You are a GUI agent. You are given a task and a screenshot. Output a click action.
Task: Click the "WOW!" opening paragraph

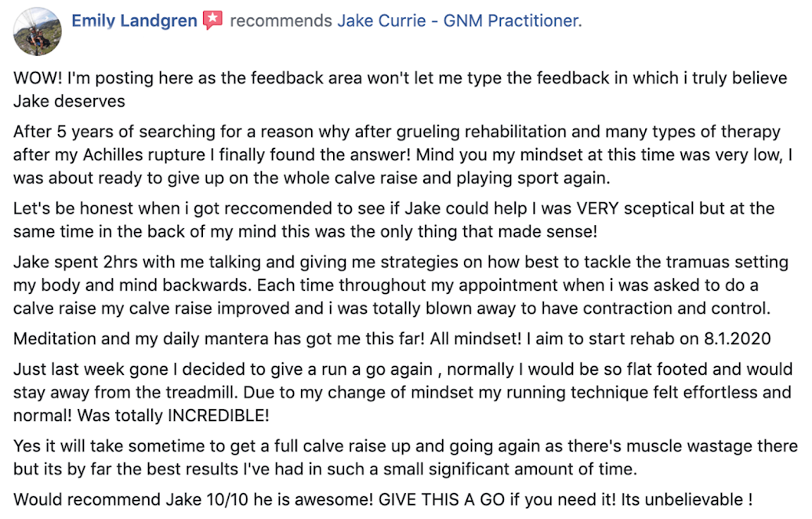click(x=401, y=89)
